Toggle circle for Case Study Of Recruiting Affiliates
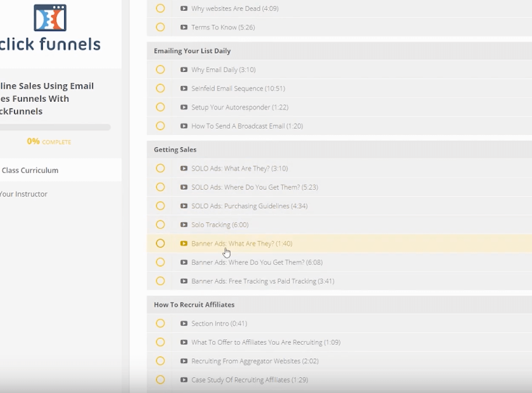Image resolution: width=532 pixels, height=393 pixels. (160, 380)
